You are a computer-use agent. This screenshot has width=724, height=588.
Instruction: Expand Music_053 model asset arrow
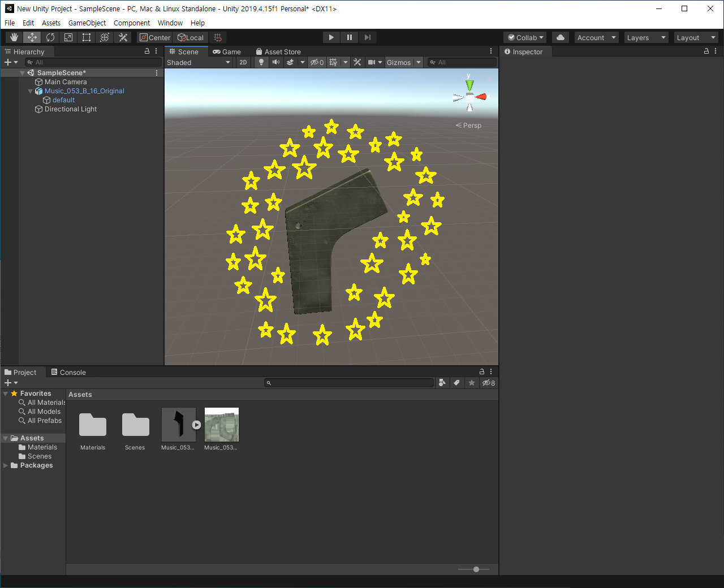coord(196,425)
